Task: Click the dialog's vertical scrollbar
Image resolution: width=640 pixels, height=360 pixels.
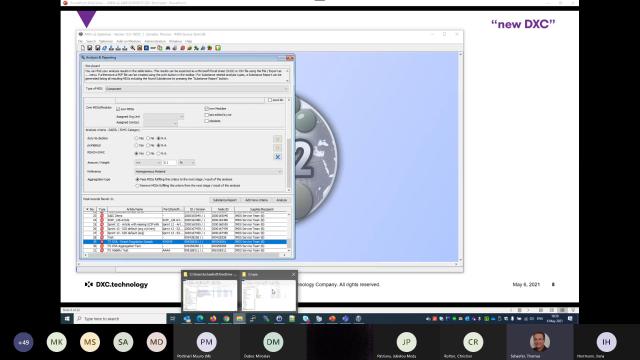Action: 289,145
